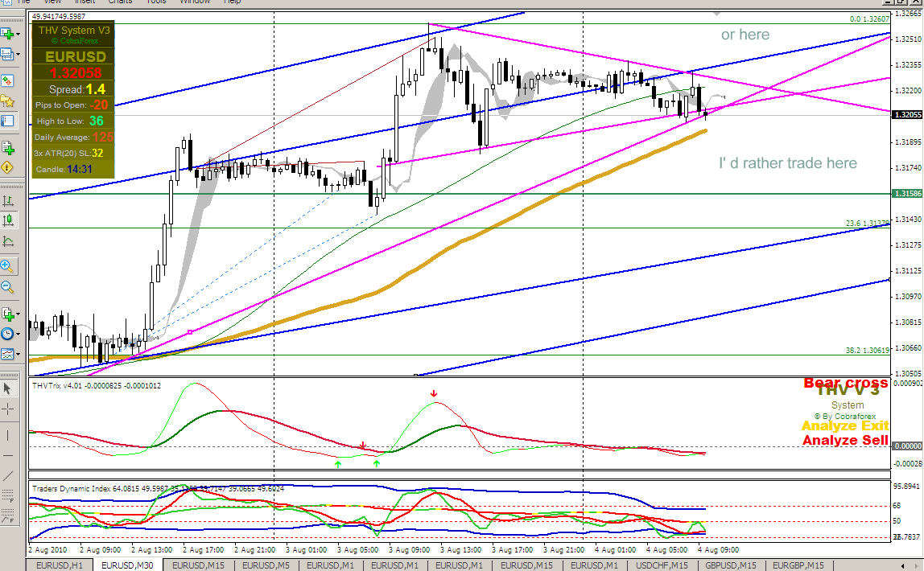Viewport: 924px width, 571px height.
Task: Click the THVTrix v4.01 indicator label
Action: click(x=97, y=385)
